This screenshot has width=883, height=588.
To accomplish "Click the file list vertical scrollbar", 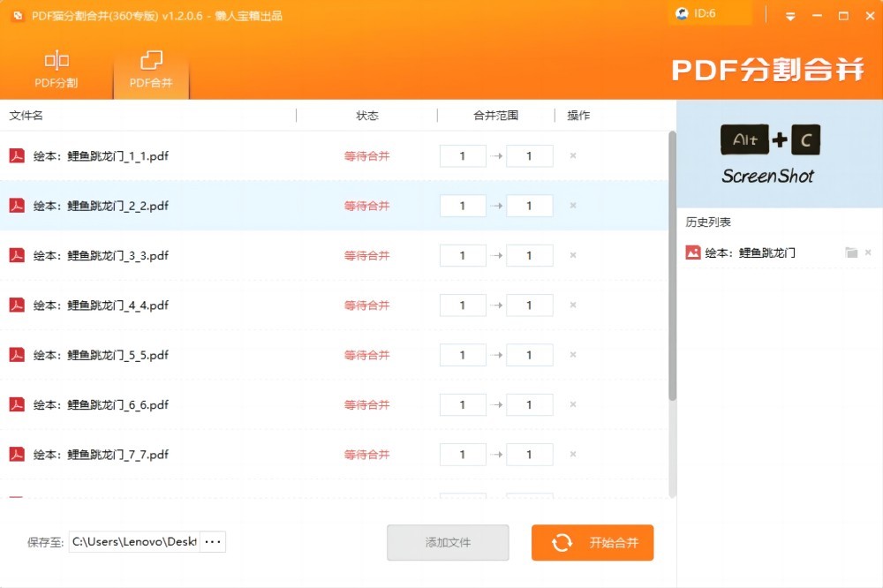I will 672,265.
